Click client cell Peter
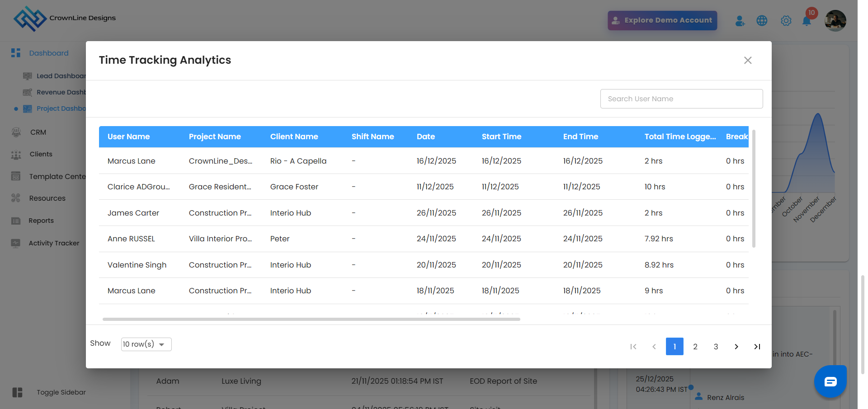Viewport: 868px width, 409px height. (280, 239)
